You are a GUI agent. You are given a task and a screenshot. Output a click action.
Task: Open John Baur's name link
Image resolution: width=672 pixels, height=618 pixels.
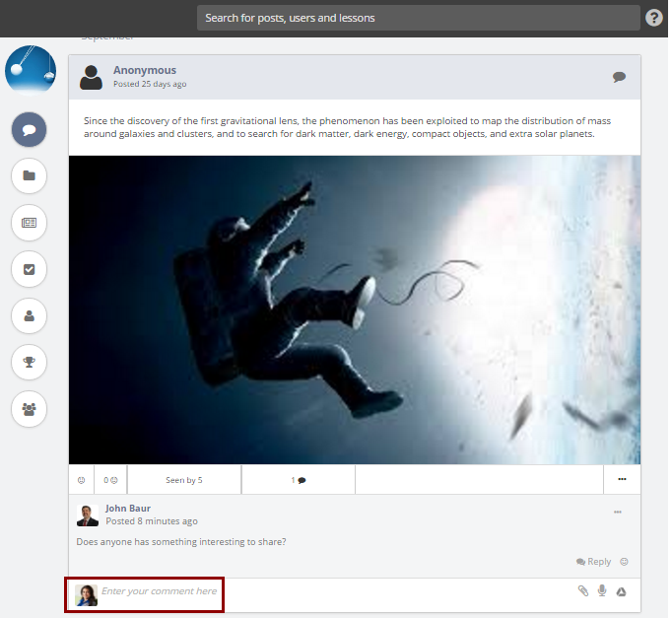[x=128, y=509]
